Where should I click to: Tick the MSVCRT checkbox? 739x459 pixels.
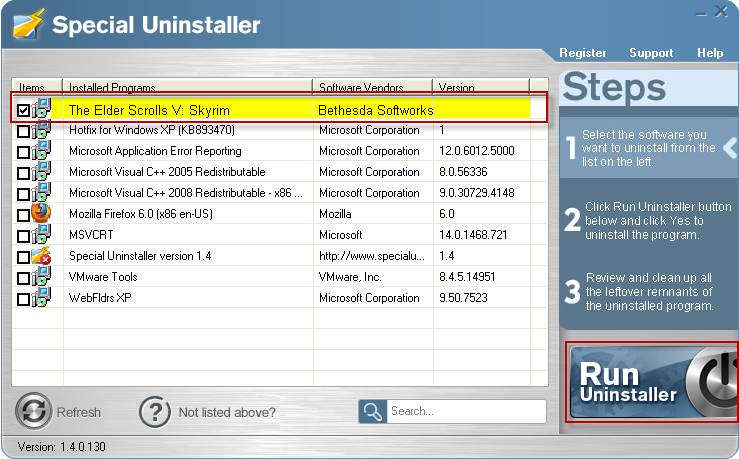tap(23, 237)
